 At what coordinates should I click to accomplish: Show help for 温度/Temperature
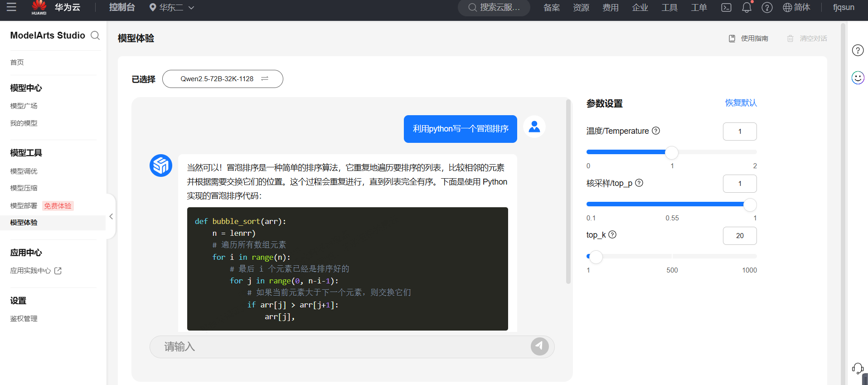tap(656, 131)
